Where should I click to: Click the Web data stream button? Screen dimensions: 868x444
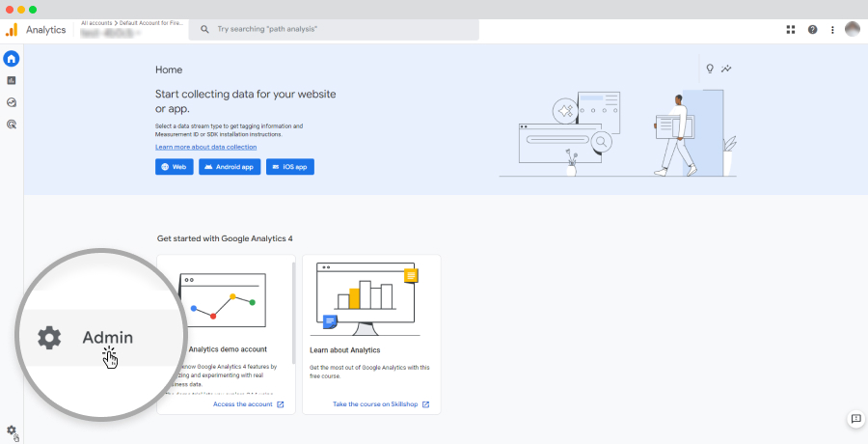point(174,167)
